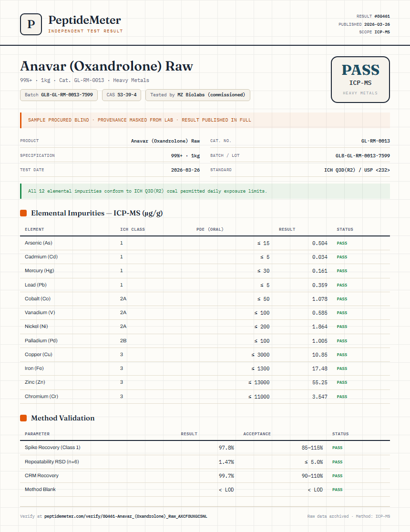The width and height of the screenshot is (410, 532).
Task: Click the Cadmium (Cd) row label
Action: [x=41, y=257]
